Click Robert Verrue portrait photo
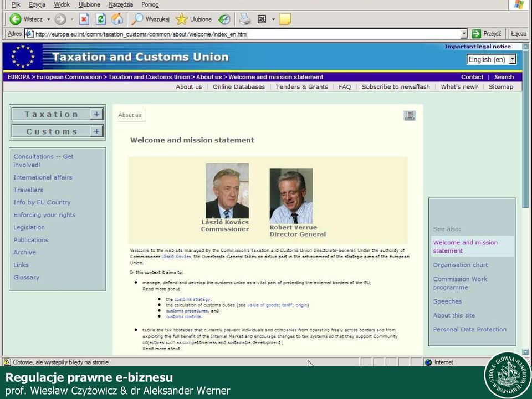Viewport: 532px width, 399px height. coord(291,196)
